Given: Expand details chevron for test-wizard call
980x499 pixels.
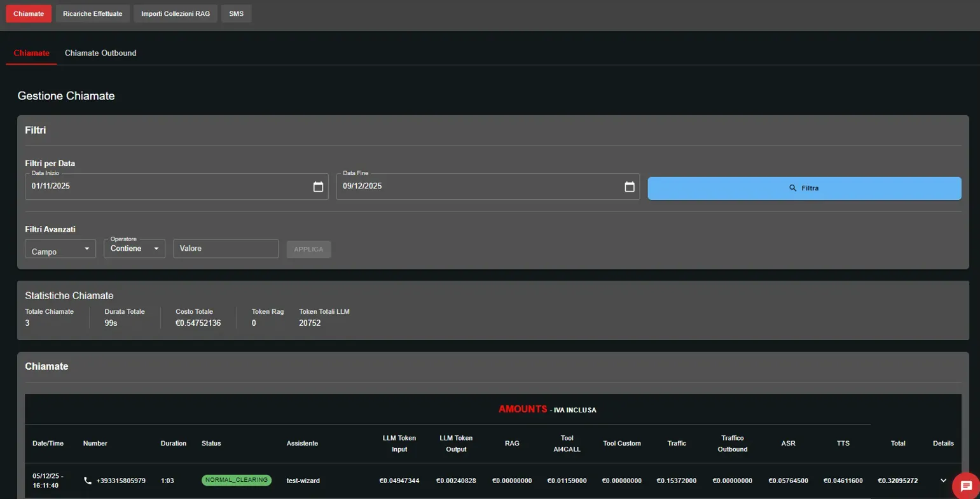Looking at the screenshot, I should tap(943, 481).
